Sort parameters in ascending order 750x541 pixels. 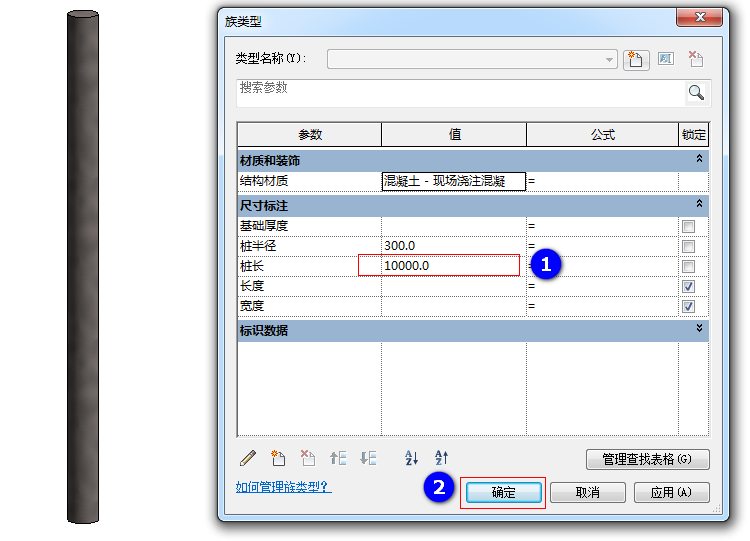coord(411,458)
